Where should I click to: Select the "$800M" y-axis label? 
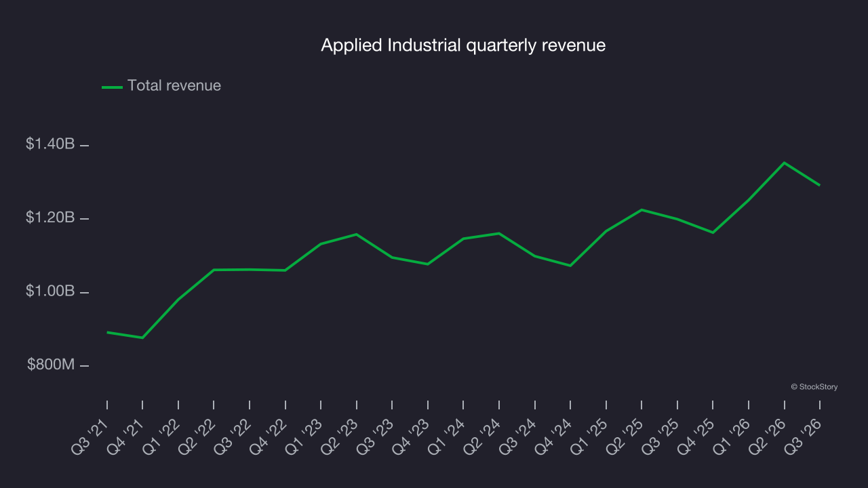[x=51, y=365]
